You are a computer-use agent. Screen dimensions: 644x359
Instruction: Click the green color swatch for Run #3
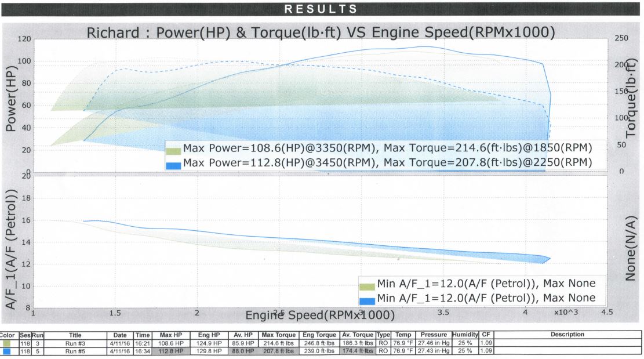[8, 343]
